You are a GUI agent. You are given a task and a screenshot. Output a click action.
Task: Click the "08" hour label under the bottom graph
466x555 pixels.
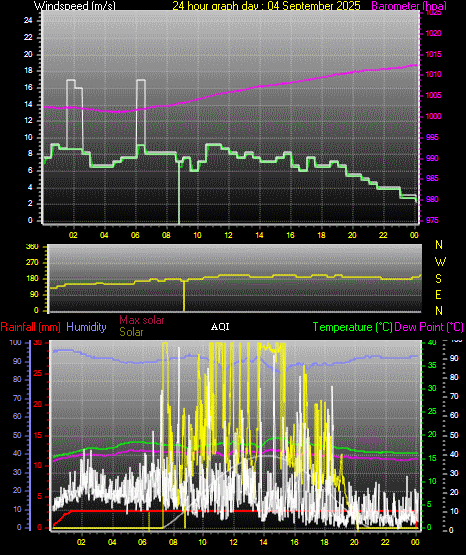(x=173, y=542)
